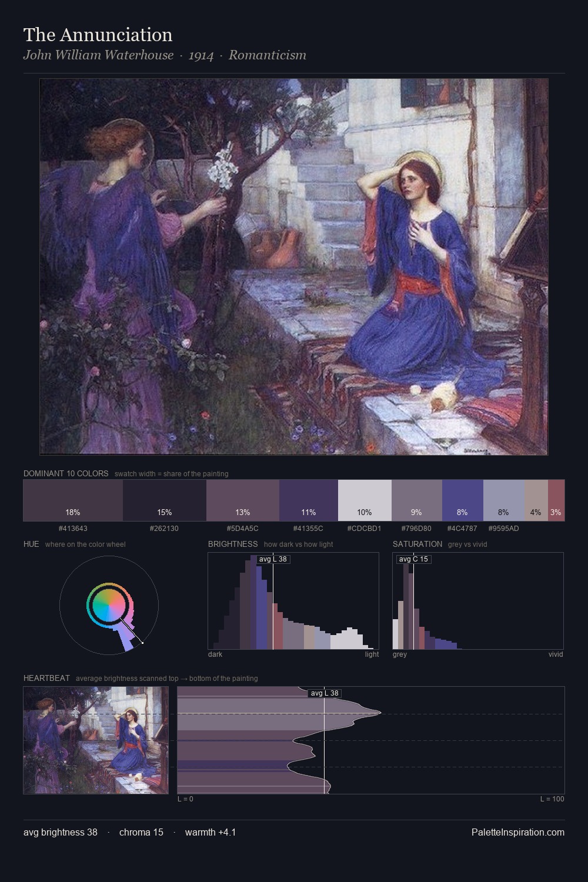
Task: Click the hex code #413643 text
Action: 73,528
